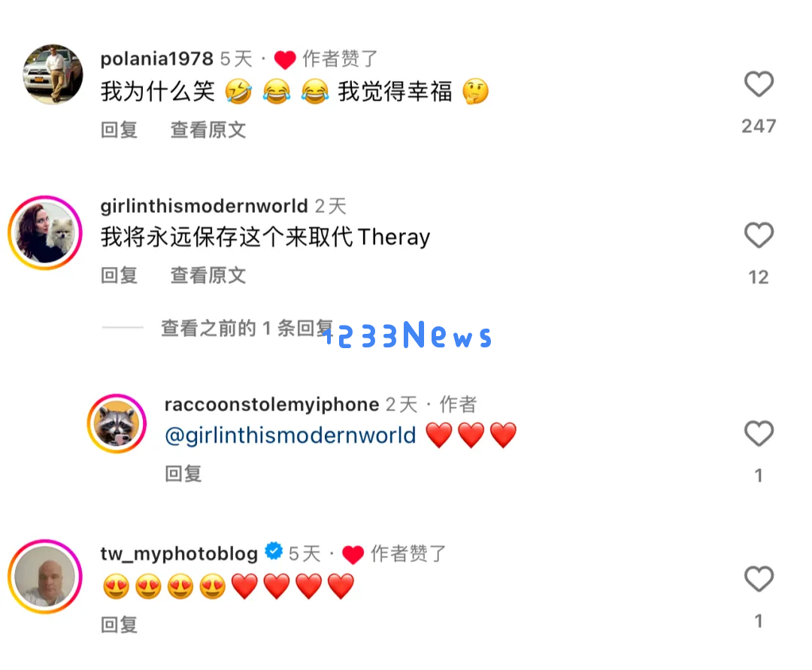Expand 查看之前的 1 条回复 previous replies
Viewport: 812px width, 670px height.
[247, 328]
